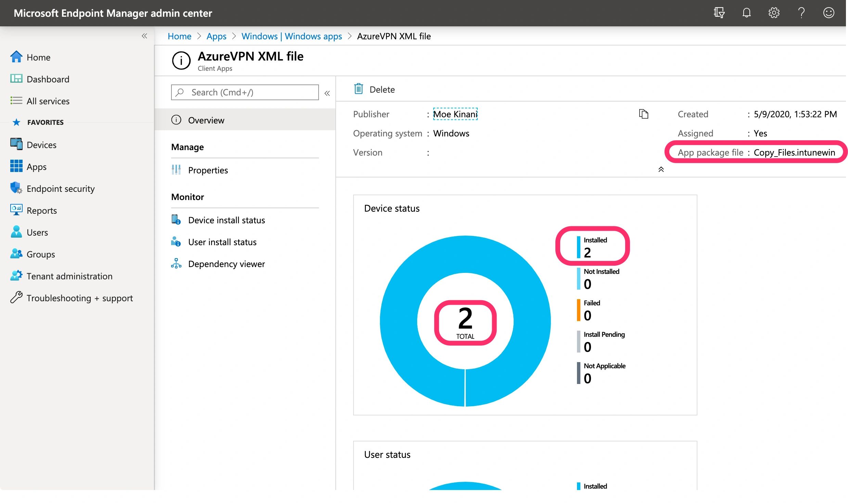
Task: Collapse the left navigation with the chevron
Action: [144, 36]
